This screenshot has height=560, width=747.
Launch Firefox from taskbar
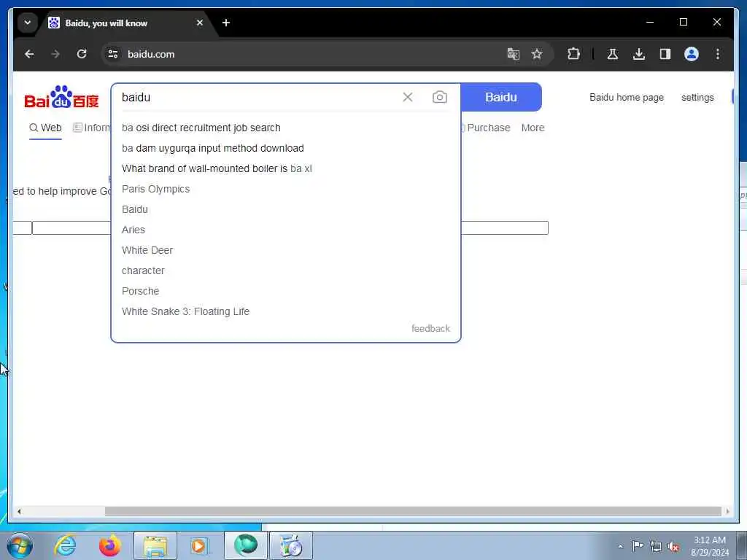point(109,545)
